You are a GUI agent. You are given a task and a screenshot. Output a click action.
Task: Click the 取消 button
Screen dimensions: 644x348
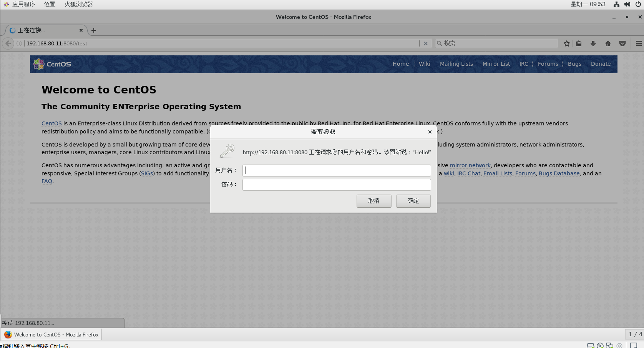(x=374, y=201)
